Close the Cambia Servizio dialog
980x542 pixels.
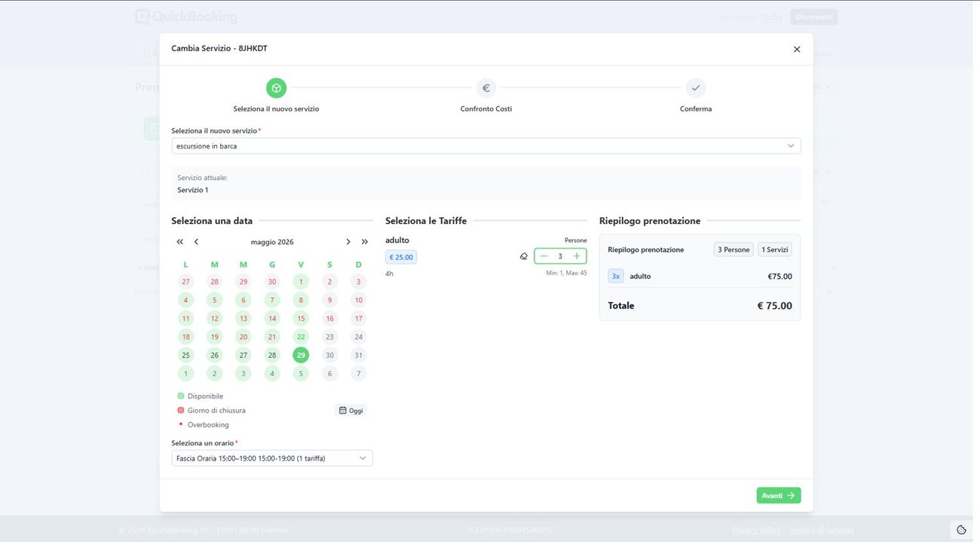coord(797,49)
